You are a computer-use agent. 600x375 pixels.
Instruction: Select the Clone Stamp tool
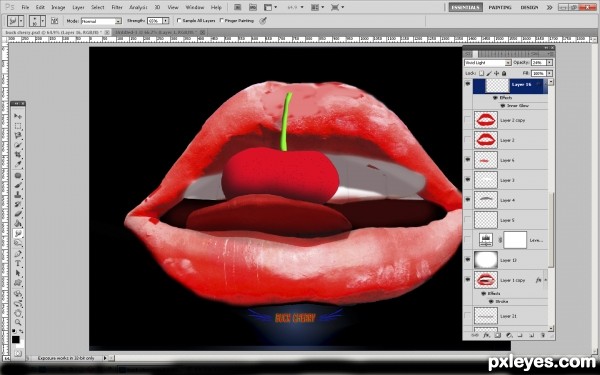click(18, 195)
